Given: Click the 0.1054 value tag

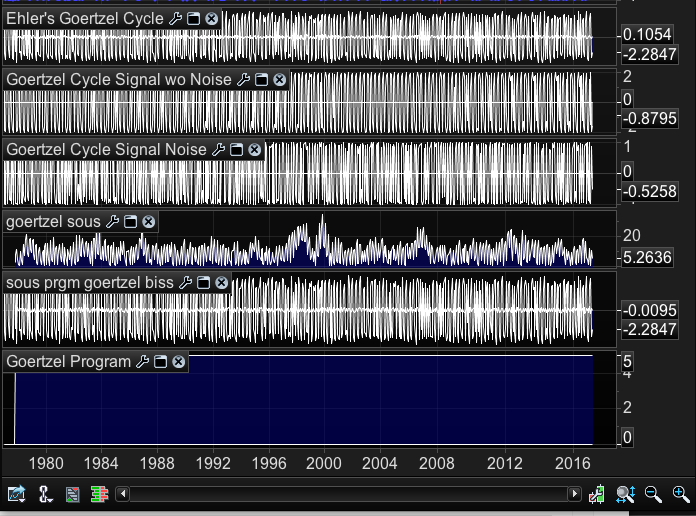Looking at the screenshot, I should [647, 34].
